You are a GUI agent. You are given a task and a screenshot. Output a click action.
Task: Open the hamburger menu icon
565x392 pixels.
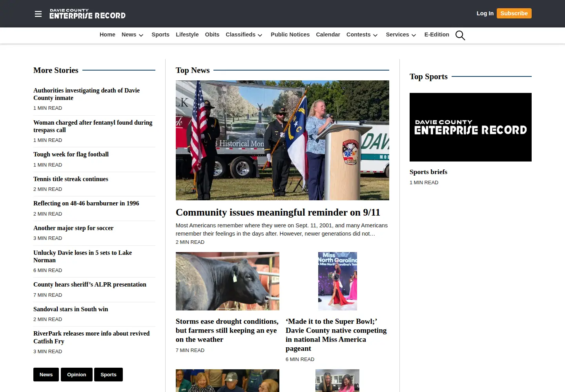(x=38, y=14)
